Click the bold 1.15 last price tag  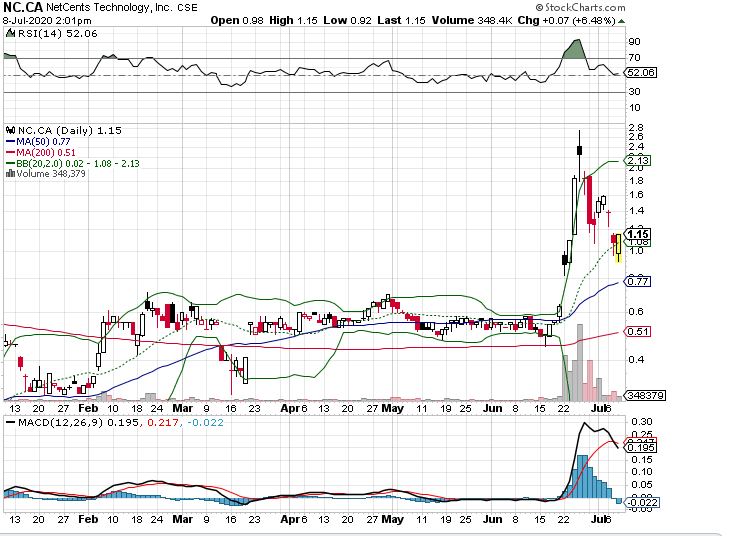pyautogui.click(x=638, y=234)
